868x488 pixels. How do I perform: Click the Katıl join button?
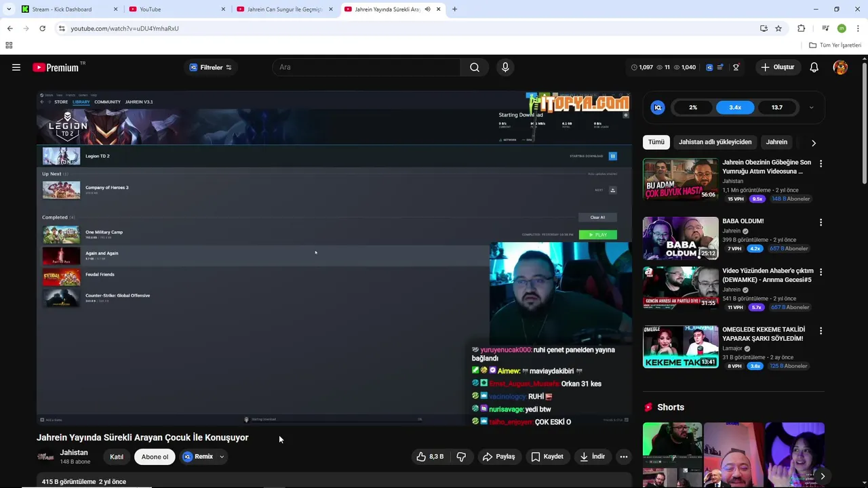point(117,457)
